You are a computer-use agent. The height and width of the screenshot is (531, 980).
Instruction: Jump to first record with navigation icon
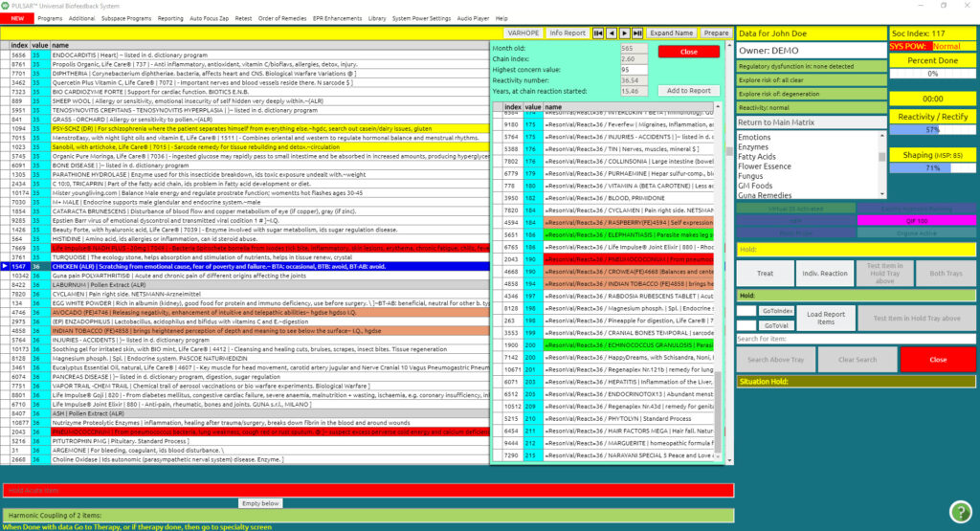(598, 33)
